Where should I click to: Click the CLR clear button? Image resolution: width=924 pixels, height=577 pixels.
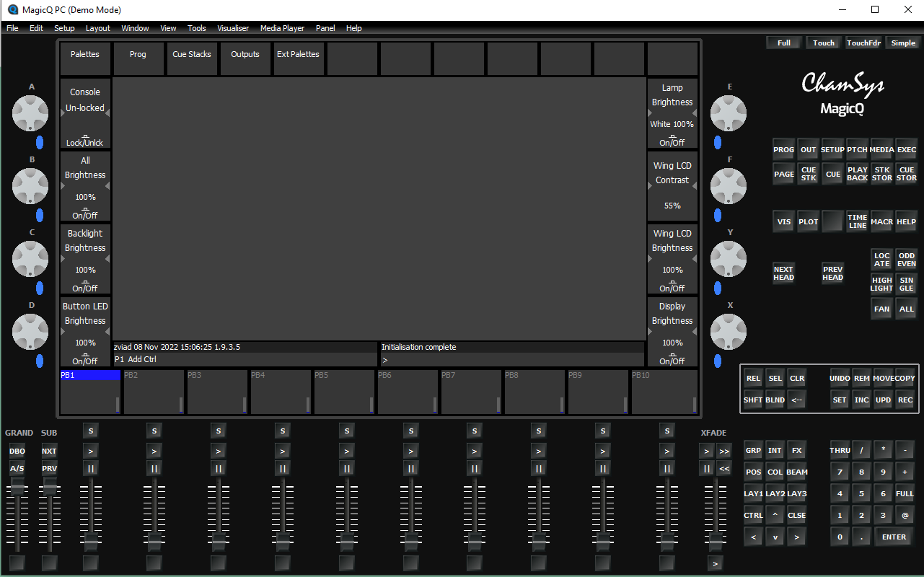[x=796, y=378]
